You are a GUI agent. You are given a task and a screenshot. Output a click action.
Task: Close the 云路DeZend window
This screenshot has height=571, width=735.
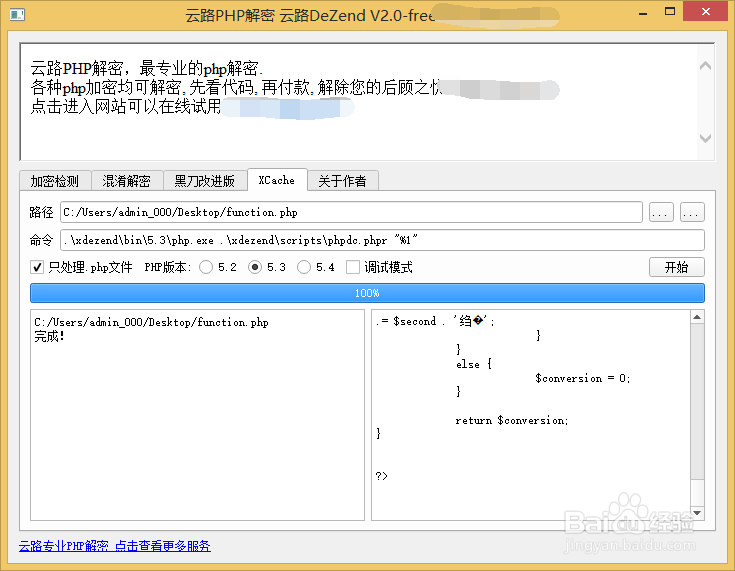[705, 12]
